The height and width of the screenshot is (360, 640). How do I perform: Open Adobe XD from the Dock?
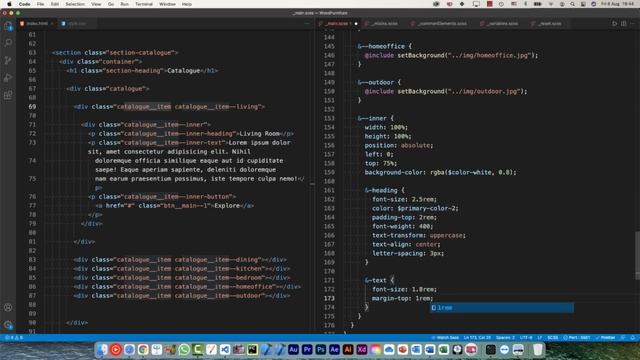coord(362,349)
